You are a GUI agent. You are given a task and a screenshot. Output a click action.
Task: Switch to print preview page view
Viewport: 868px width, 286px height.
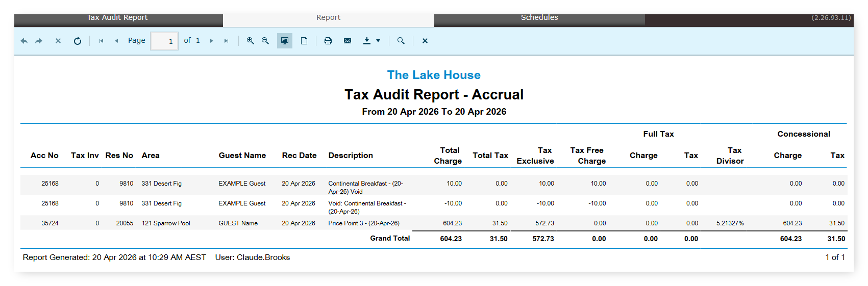point(304,41)
